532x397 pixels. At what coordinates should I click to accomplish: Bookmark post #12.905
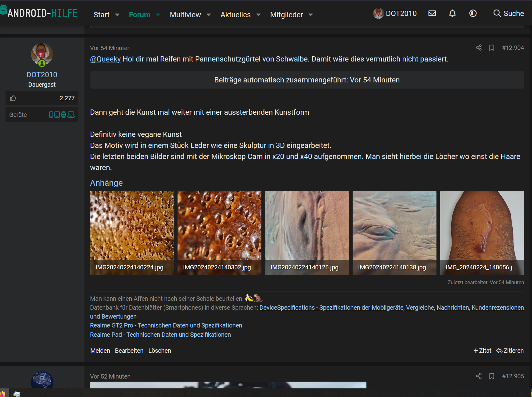pos(491,376)
